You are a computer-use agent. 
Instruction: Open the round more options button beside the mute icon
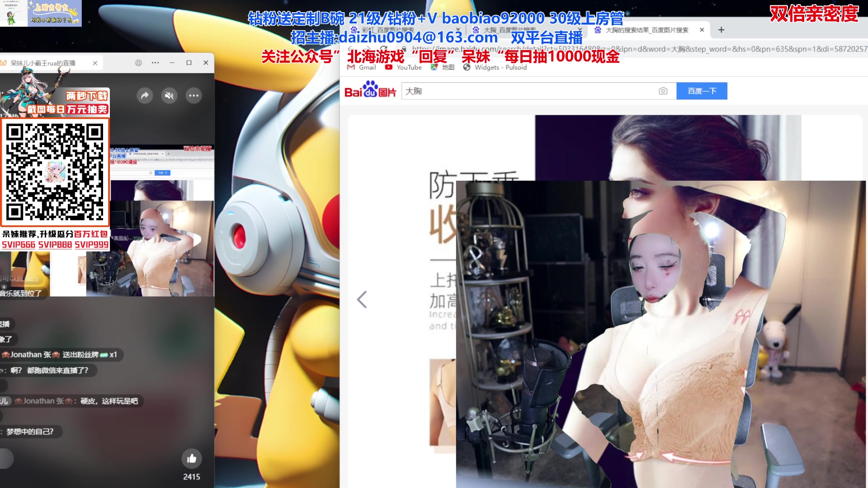click(193, 95)
